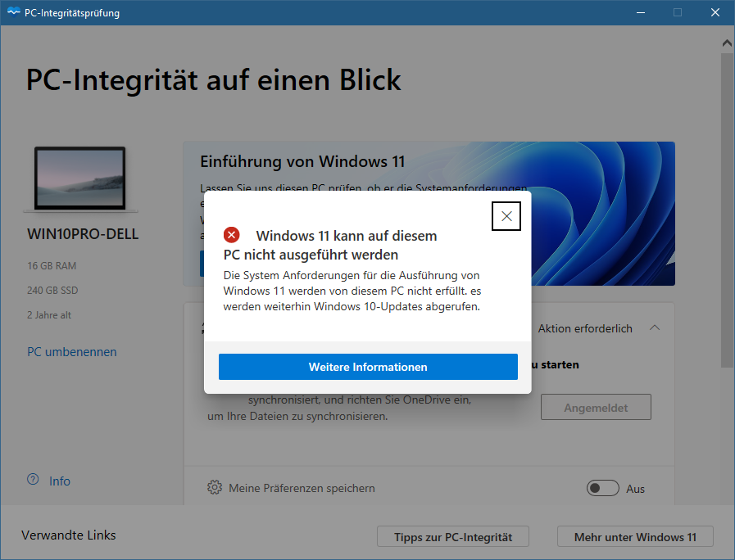Click the 2 Jahre alt text
Screen dimensions: 735x560
coord(49,315)
